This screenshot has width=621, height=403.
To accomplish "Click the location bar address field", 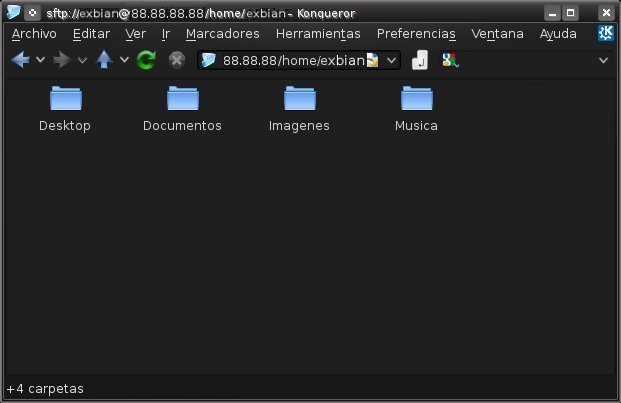I will point(299,61).
